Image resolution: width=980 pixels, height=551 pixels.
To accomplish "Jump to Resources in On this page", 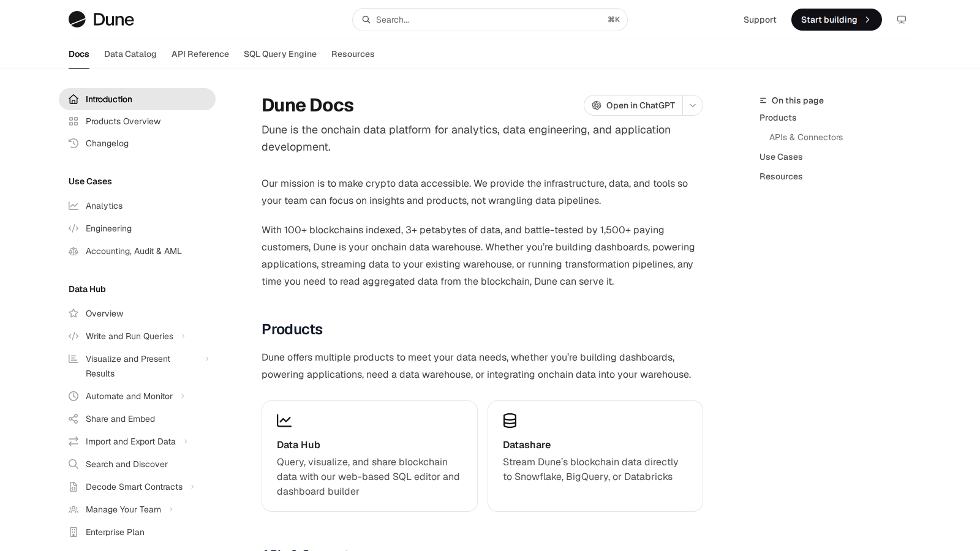I will 781,176.
